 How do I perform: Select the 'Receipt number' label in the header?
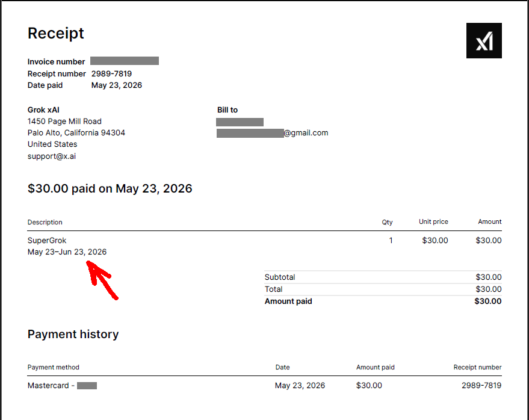coord(57,73)
